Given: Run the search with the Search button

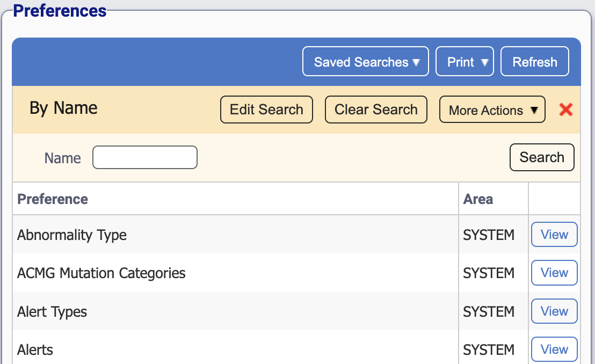Looking at the screenshot, I should point(542,157).
